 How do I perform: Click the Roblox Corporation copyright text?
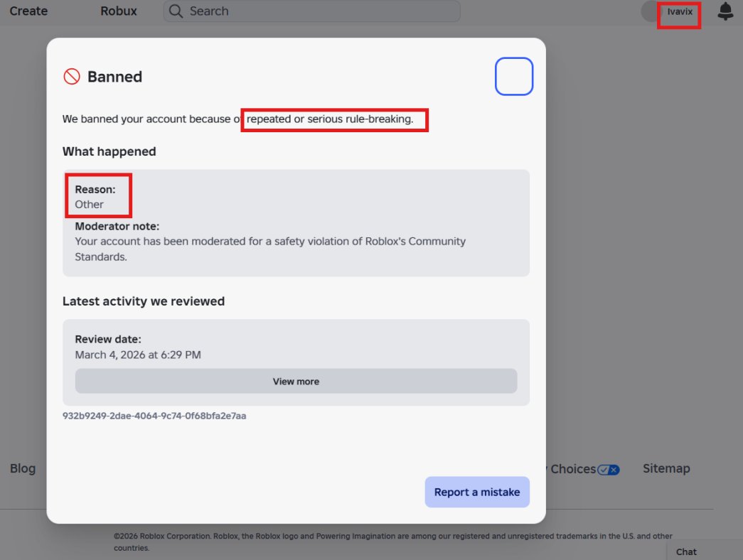tap(392, 542)
